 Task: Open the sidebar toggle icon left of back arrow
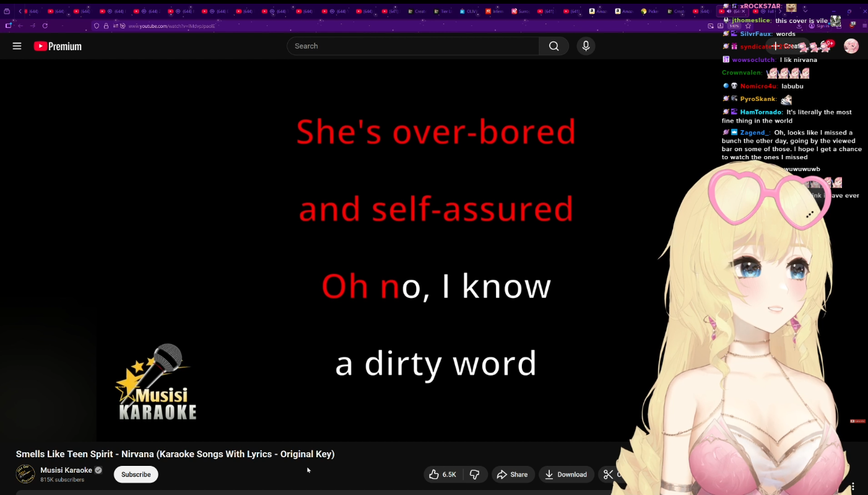click(x=8, y=26)
